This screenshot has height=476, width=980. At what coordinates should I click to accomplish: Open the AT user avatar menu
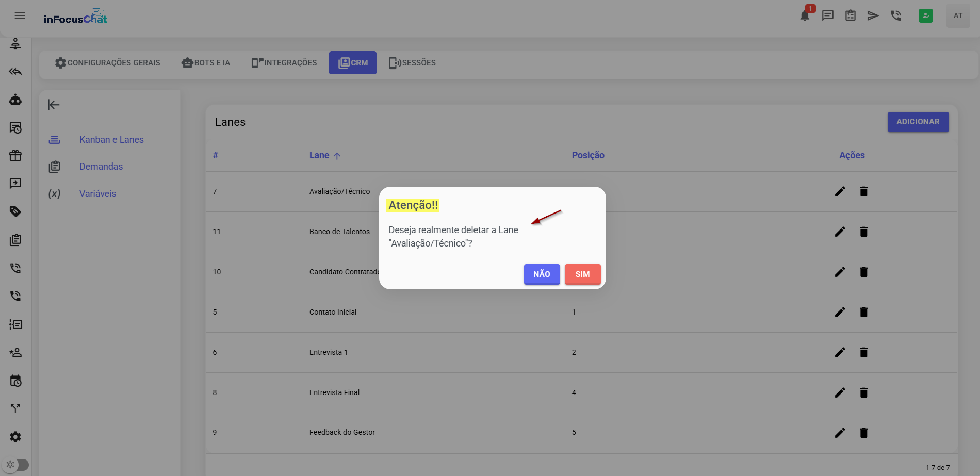[958, 16]
